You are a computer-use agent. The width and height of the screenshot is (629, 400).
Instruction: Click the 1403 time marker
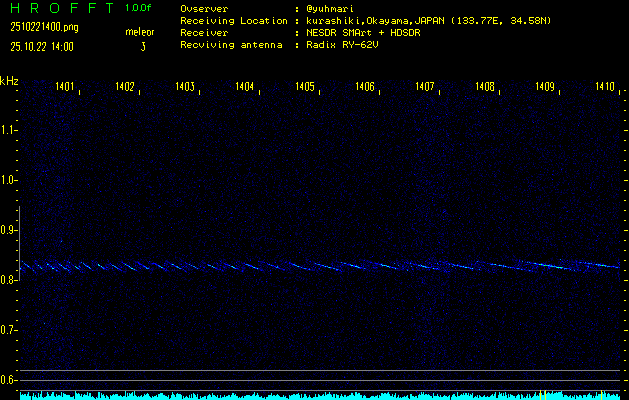[185, 88]
